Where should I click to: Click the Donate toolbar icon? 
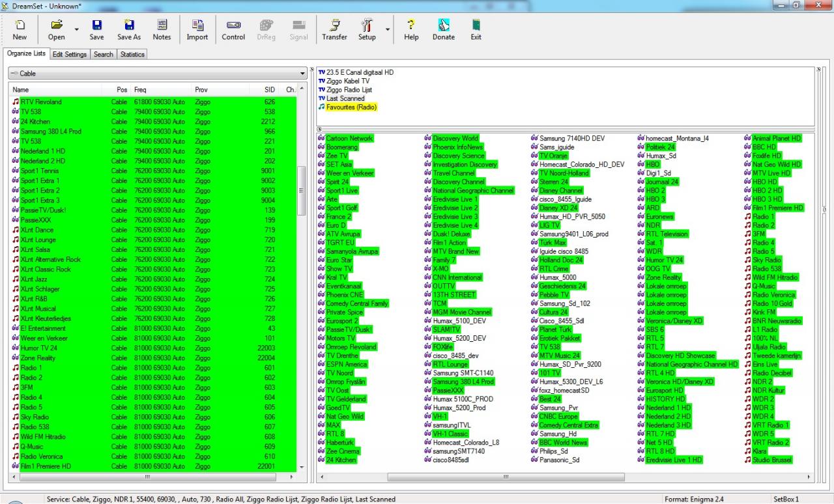pos(444,30)
